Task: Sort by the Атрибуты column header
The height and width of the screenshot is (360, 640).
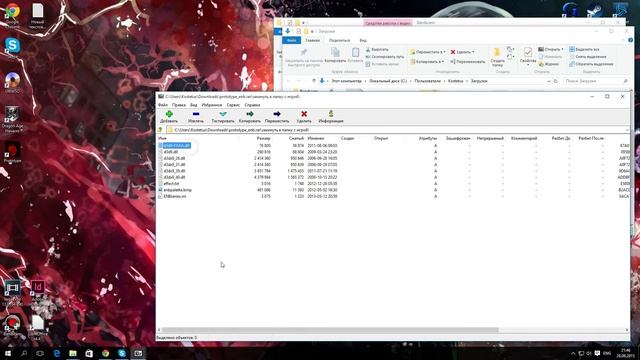Action: [428, 138]
